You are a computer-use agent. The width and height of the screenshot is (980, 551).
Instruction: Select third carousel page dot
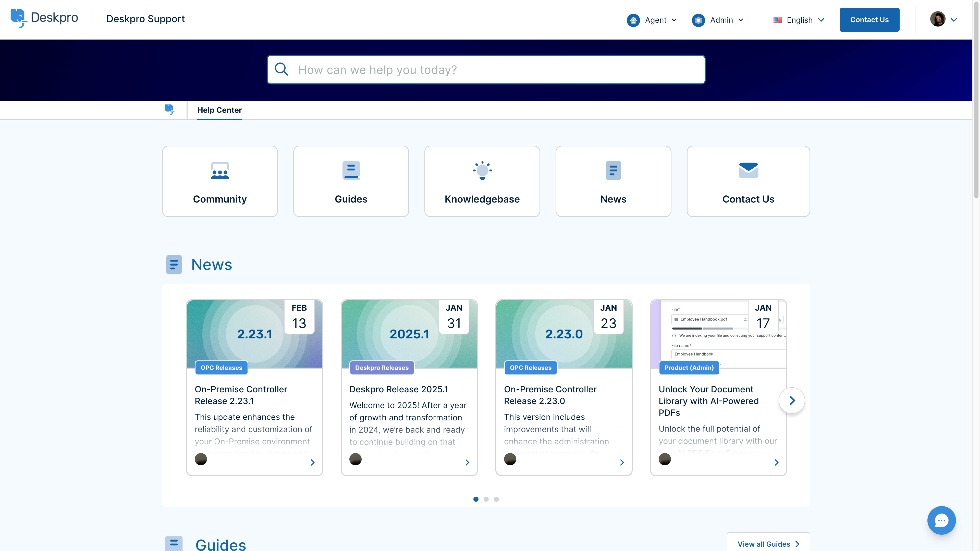click(x=496, y=499)
